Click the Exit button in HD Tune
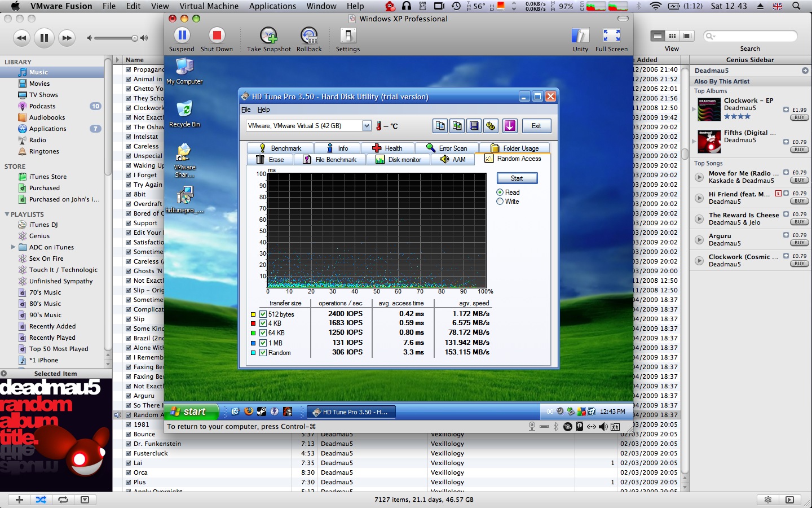Screen dimensions: 812x508 [x=536, y=126]
